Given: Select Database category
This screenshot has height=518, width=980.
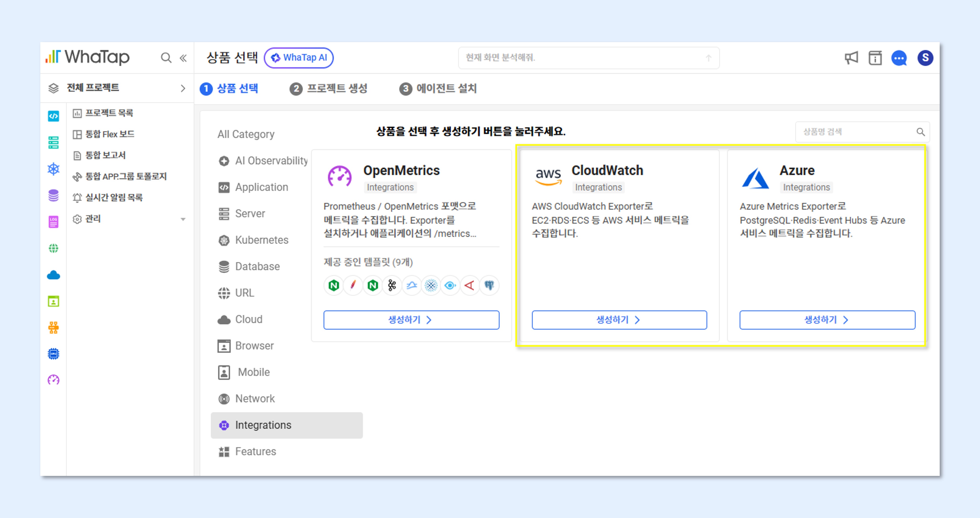Looking at the screenshot, I should (249, 266).
